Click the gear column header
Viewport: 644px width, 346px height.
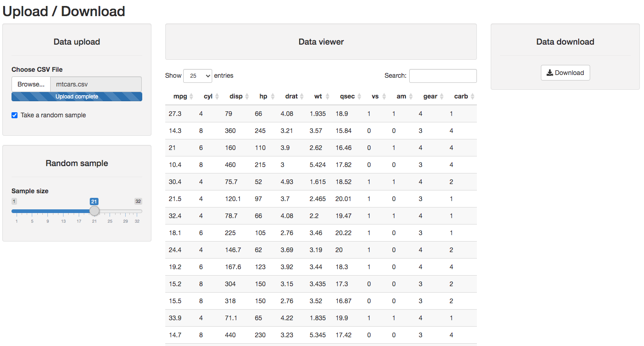click(x=430, y=97)
